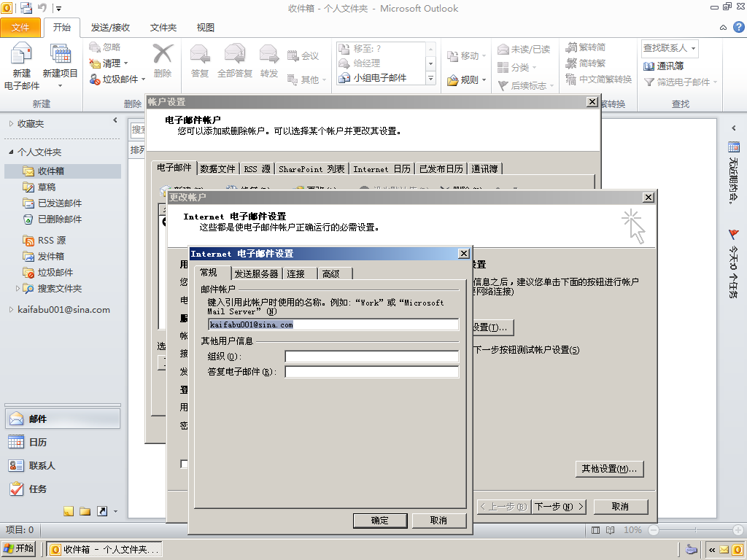Click the New Email (新建电子邮件) icon
747x560 pixels.
pyautogui.click(x=21, y=53)
